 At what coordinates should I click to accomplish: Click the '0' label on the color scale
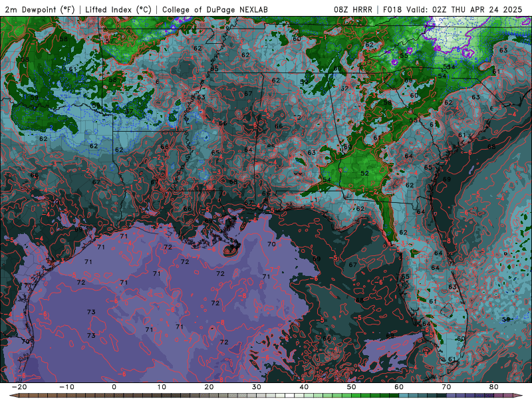pos(114,387)
